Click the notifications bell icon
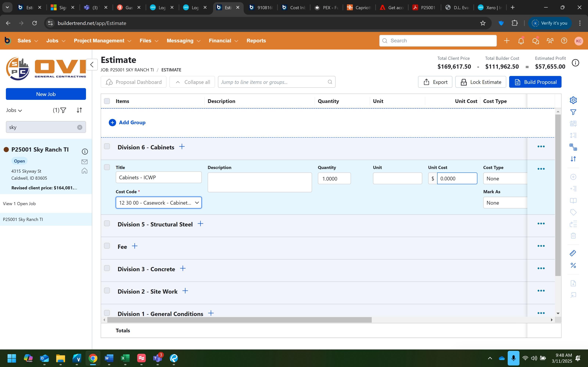 (521, 41)
